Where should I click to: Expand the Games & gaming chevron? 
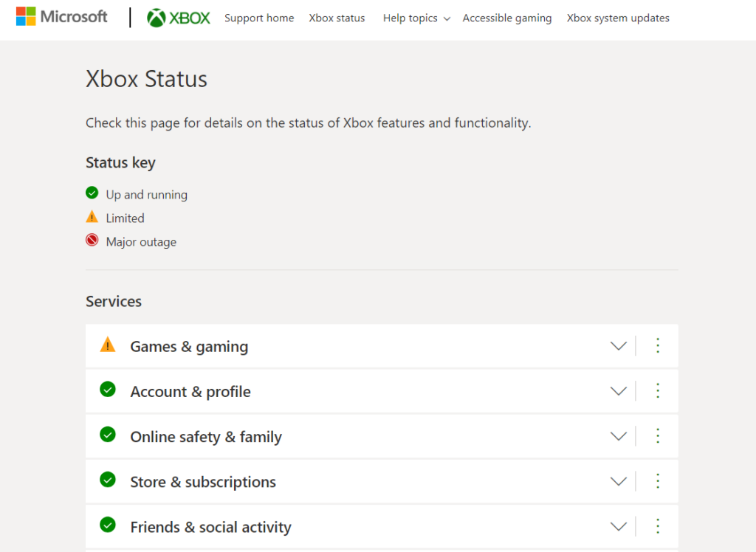tap(618, 345)
